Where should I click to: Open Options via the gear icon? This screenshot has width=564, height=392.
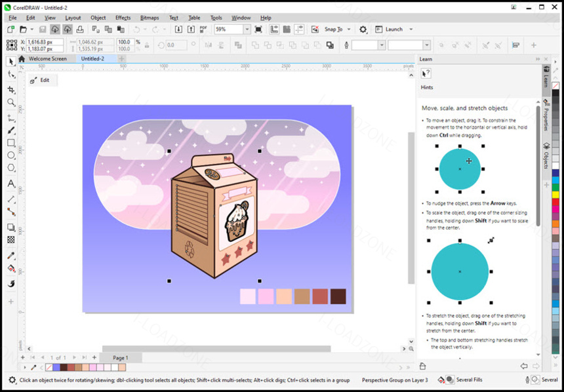(x=363, y=29)
